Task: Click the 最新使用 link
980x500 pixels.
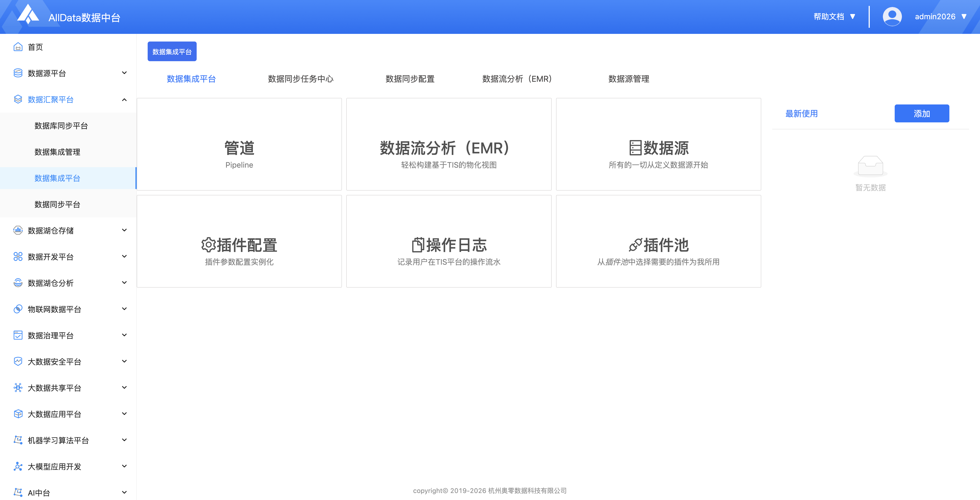Action: point(801,113)
